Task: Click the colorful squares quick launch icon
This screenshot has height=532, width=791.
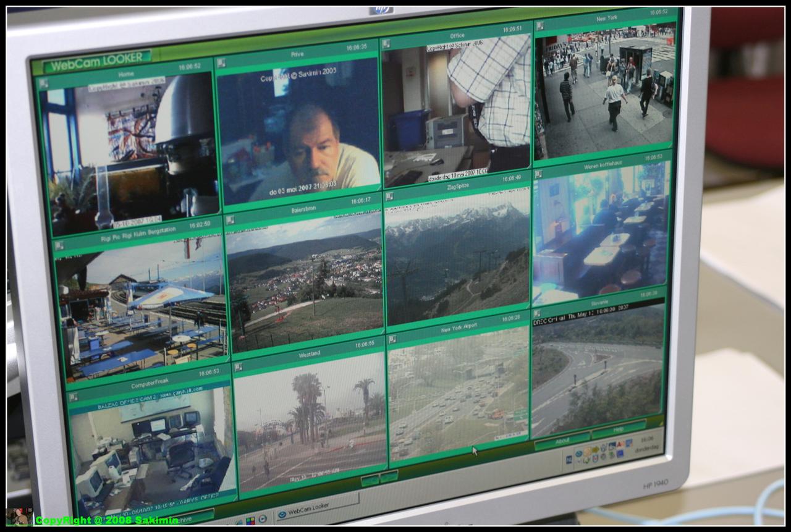Action: pos(250,520)
